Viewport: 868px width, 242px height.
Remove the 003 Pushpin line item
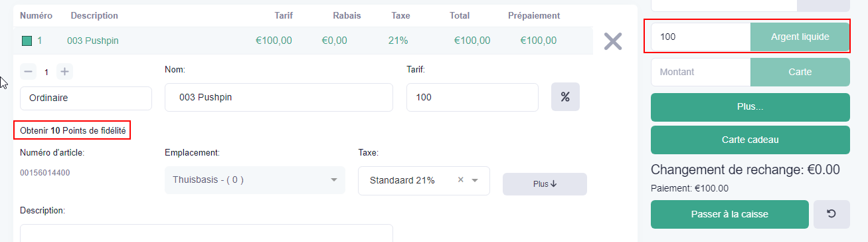612,41
